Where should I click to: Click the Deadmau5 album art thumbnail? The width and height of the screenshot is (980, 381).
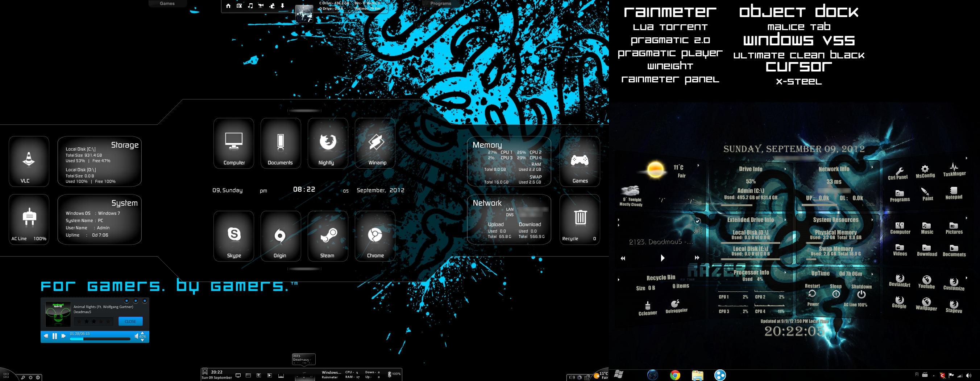pos(58,314)
